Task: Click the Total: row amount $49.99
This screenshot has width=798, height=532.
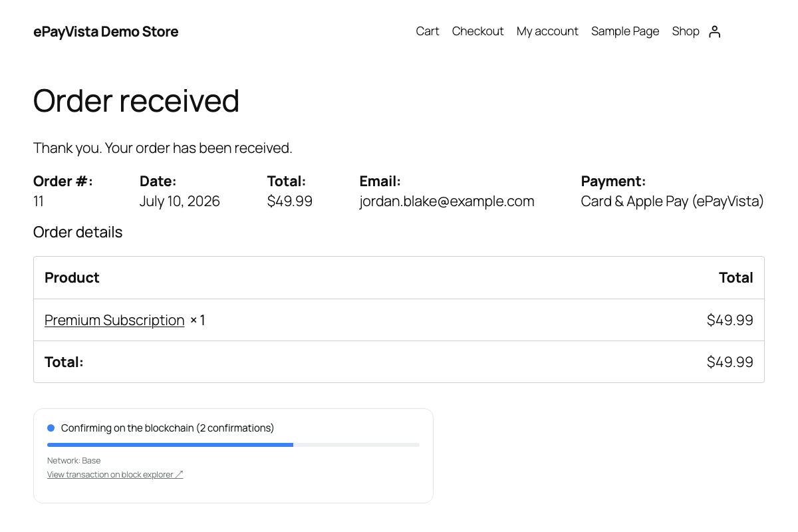Action: (x=730, y=362)
